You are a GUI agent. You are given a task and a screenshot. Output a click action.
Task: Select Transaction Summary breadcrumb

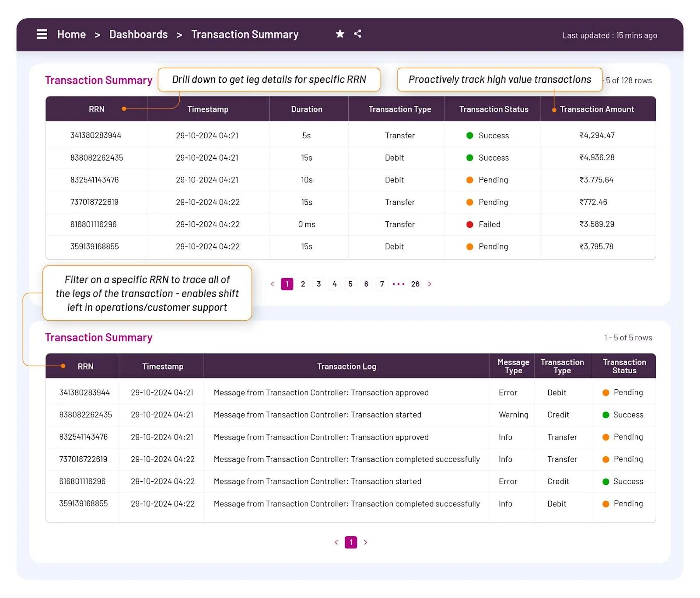click(245, 35)
